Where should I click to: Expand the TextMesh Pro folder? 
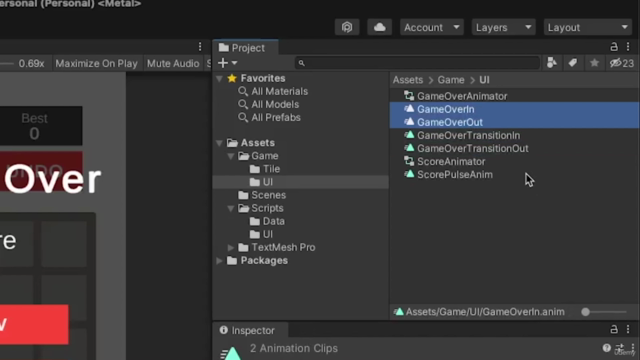[231, 247]
